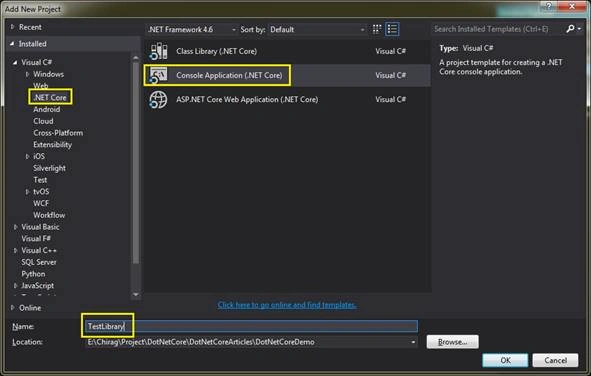Image resolution: width=591 pixels, height=376 pixels.
Task: Expand the Visual Basic tree node
Action: [x=15, y=227]
